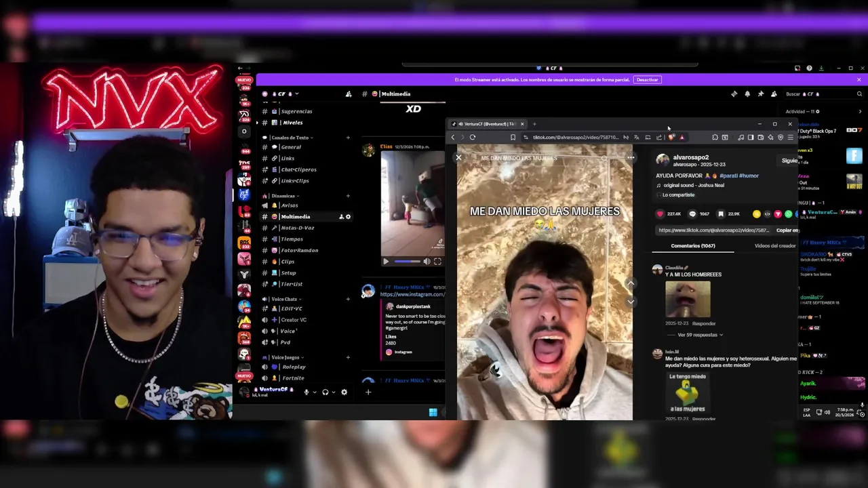Toggle fullscreen on Discord embedded video

(x=437, y=262)
